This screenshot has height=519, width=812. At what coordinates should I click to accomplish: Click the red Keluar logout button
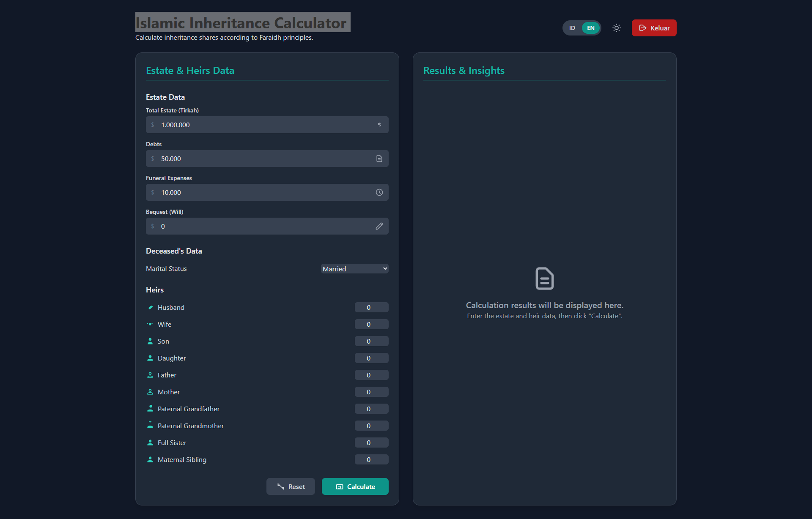pyautogui.click(x=654, y=28)
